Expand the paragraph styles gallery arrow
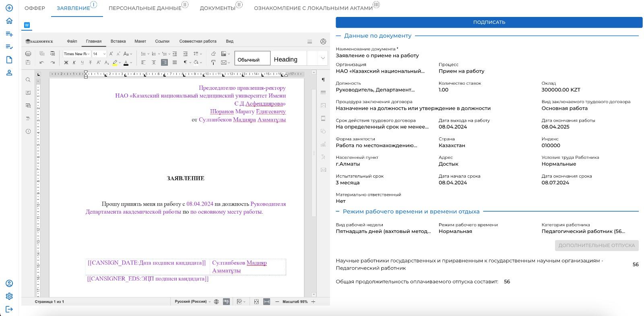 pos(322,58)
